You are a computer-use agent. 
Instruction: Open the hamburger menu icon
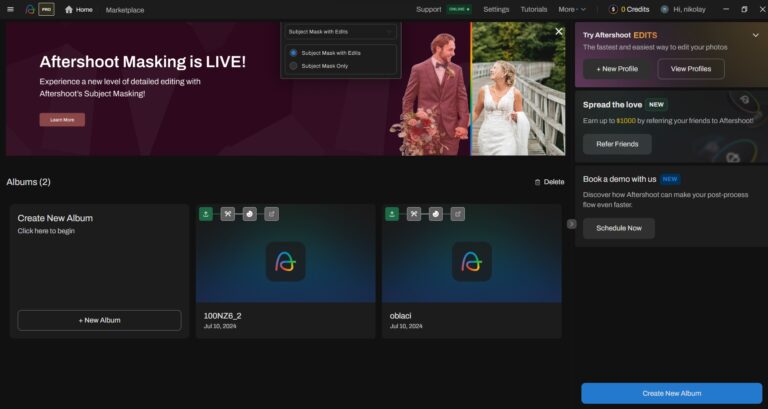[x=10, y=9]
